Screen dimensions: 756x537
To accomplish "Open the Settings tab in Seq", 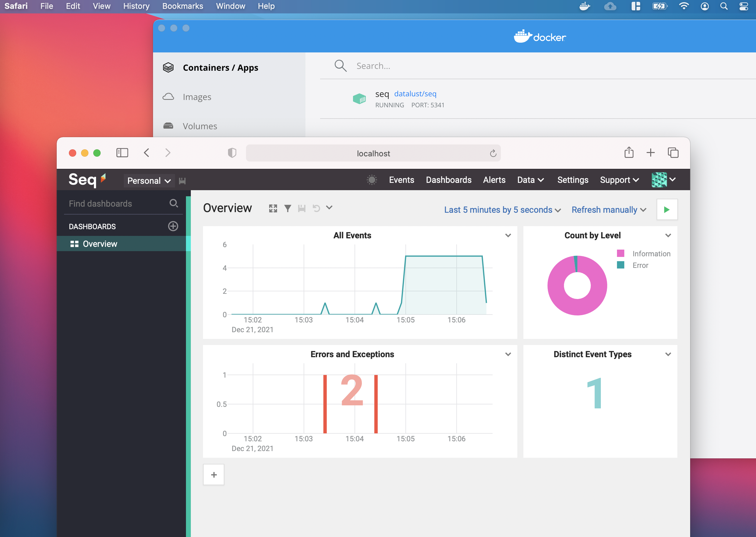I will [573, 180].
